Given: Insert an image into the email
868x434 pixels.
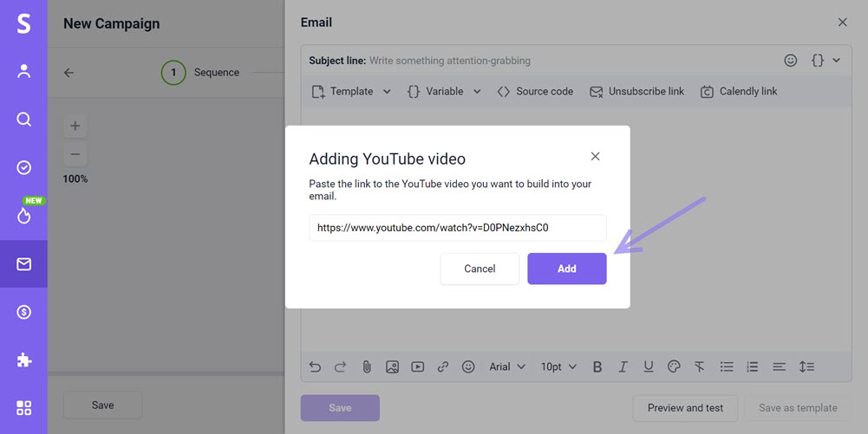Looking at the screenshot, I should pyautogui.click(x=392, y=366).
